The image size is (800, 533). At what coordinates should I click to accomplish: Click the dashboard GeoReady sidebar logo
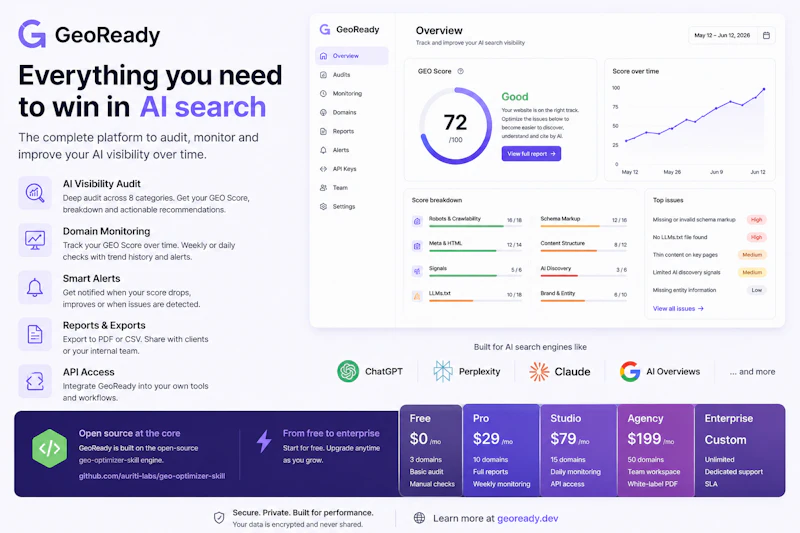349,30
